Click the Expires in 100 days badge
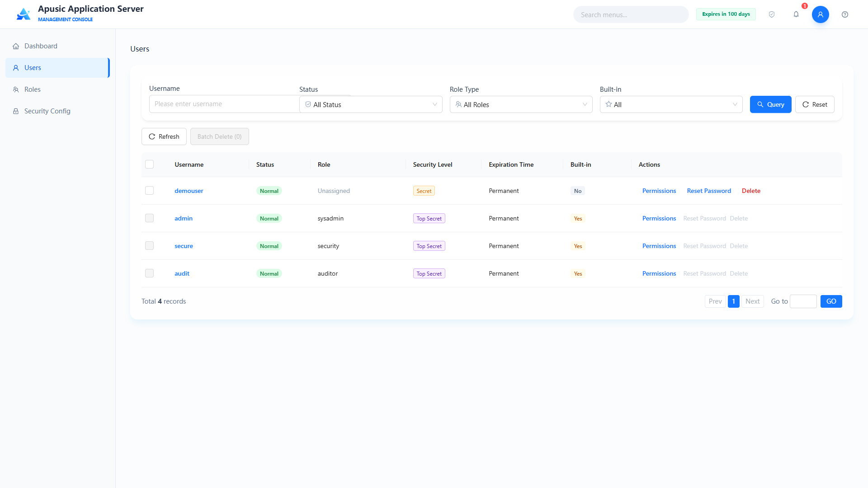The width and height of the screenshot is (868, 488). 726,14
